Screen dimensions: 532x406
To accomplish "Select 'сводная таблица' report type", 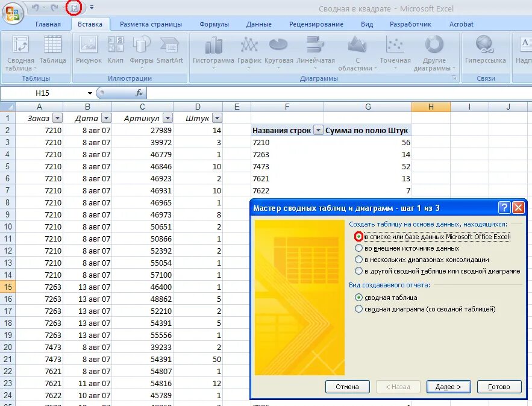I will [x=358, y=298].
